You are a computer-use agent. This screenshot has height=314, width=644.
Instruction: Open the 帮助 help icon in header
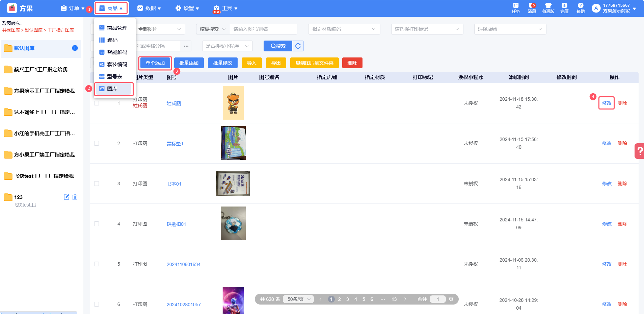(581, 5)
